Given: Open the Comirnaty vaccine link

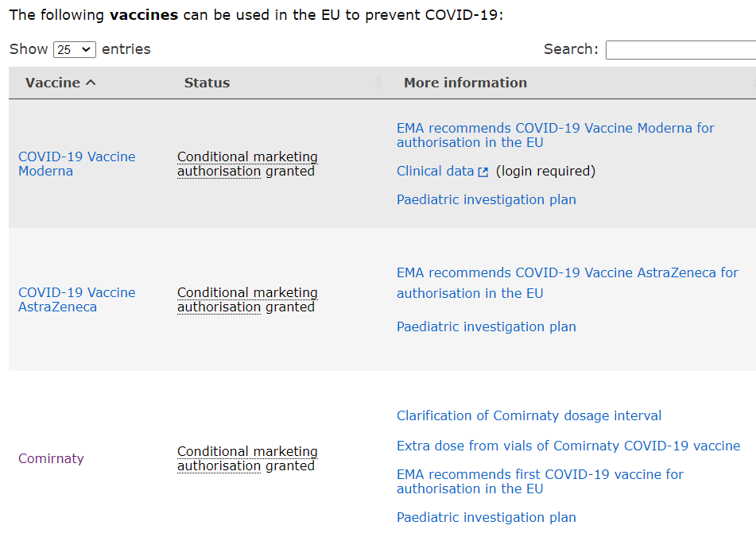Looking at the screenshot, I should (51, 458).
